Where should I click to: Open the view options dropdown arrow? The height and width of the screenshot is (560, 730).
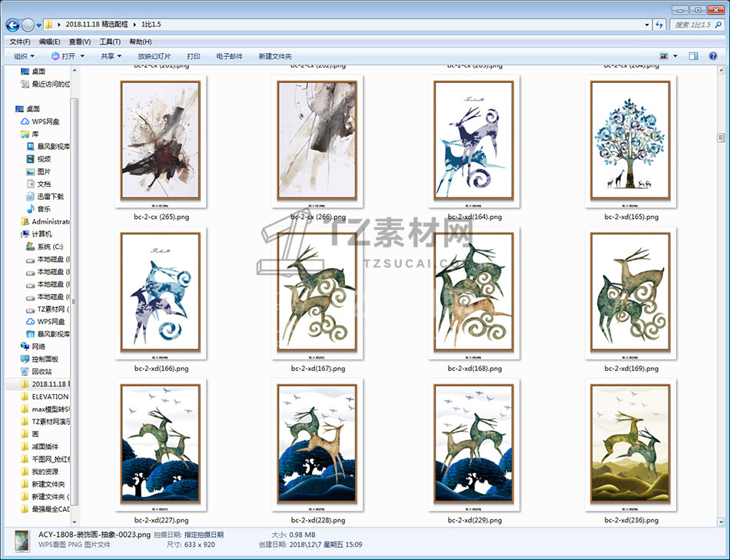click(675, 56)
